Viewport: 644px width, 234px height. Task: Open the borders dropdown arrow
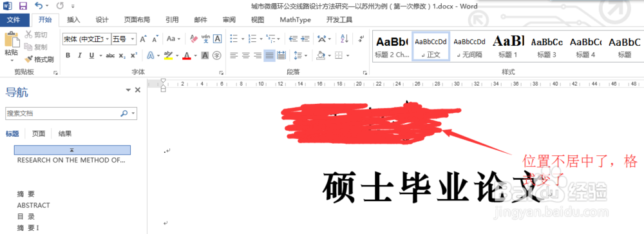pos(348,55)
